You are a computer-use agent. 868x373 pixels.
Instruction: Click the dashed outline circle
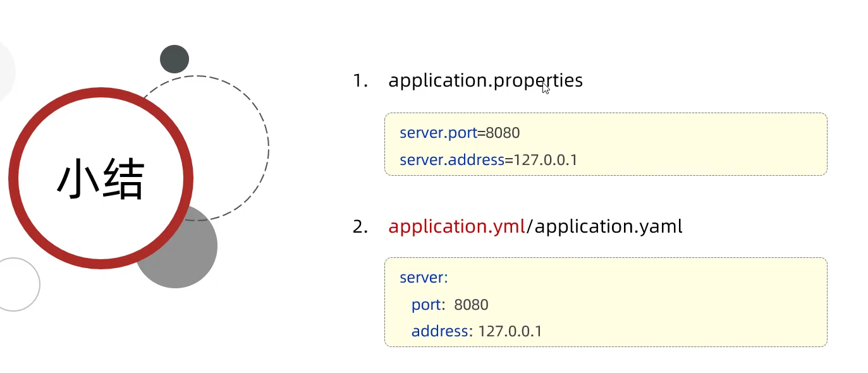(x=267, y=145)
